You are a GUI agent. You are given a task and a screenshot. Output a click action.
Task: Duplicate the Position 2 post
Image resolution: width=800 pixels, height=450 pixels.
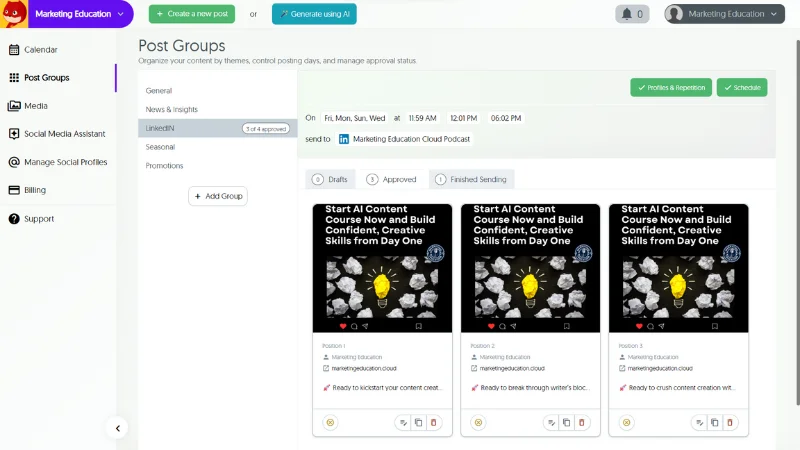pyautogui.click(x=566, y=423)
